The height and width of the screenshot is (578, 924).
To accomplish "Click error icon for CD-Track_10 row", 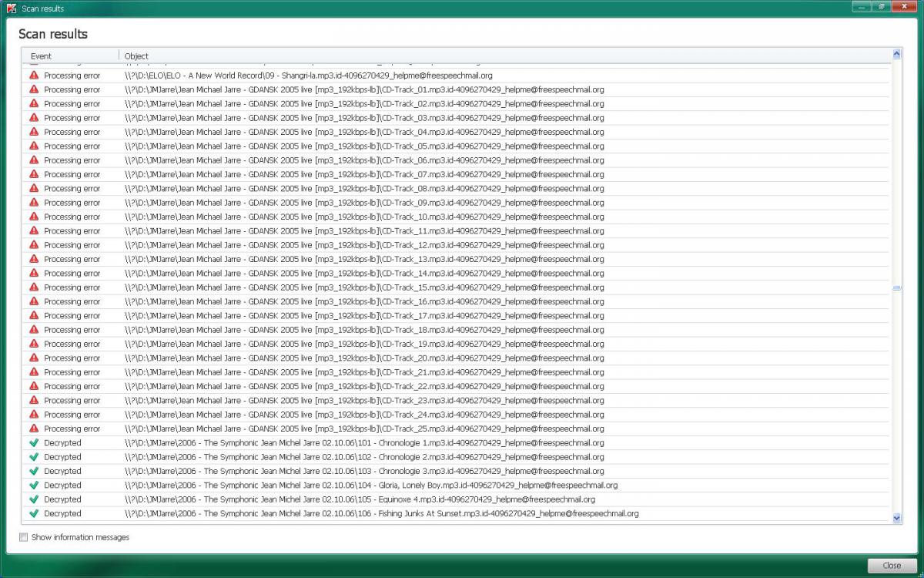I will coord(34,217).
